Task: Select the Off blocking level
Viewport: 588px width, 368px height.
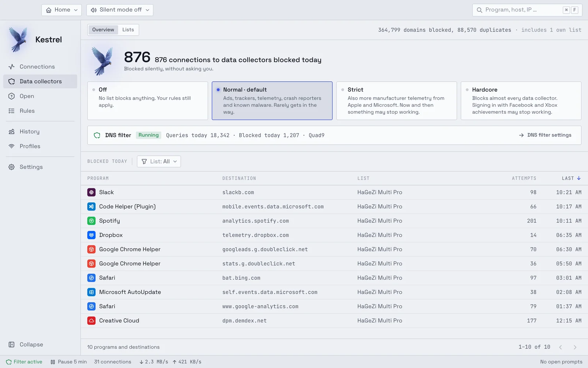Action: coord(147,100)
